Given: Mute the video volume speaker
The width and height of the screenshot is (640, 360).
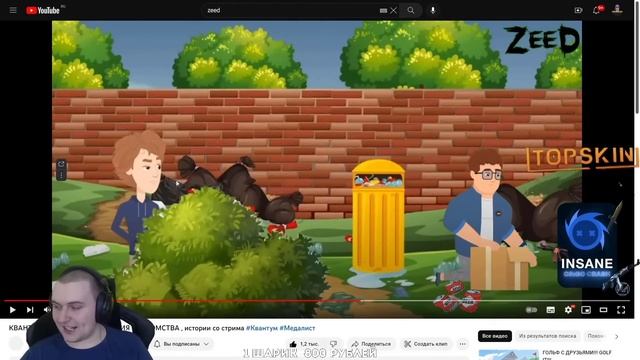Looking at the screenshot, I should click(47, 310).
